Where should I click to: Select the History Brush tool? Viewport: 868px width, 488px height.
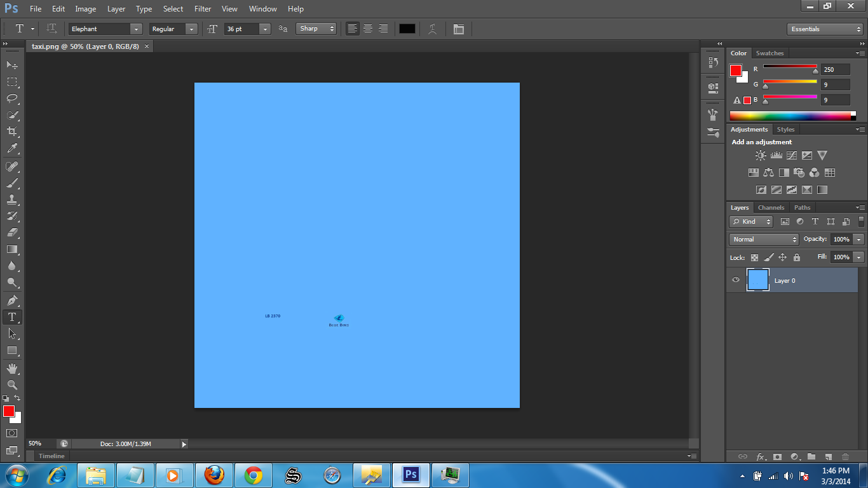click(12, 216)
